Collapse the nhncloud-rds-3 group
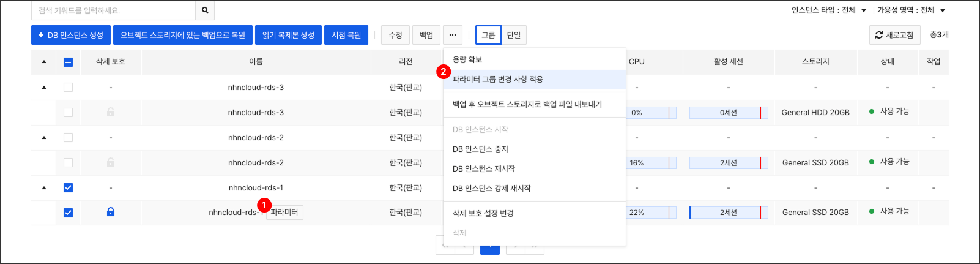Viewport: 980px width, 264px height. click(44, 88)
